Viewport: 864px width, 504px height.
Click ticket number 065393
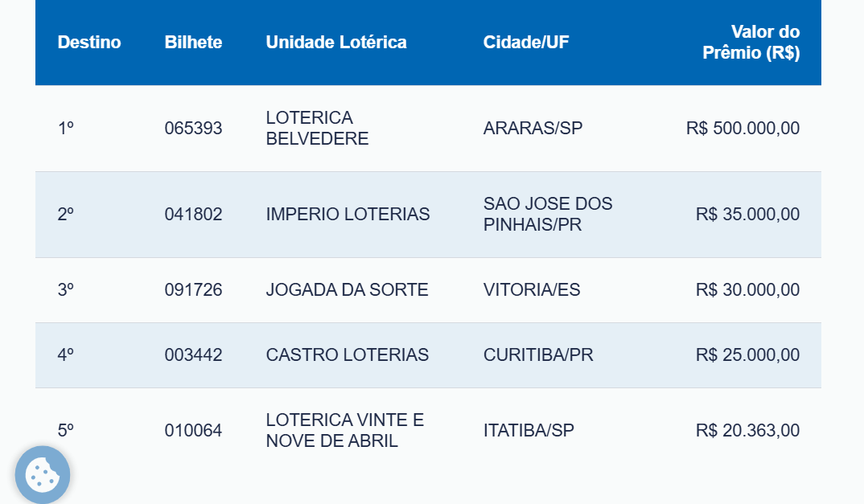click(x=193, y=129)
